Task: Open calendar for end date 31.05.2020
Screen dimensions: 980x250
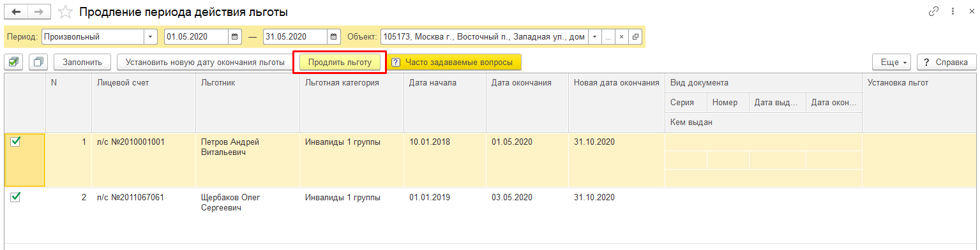Action: tap(335, 36)
